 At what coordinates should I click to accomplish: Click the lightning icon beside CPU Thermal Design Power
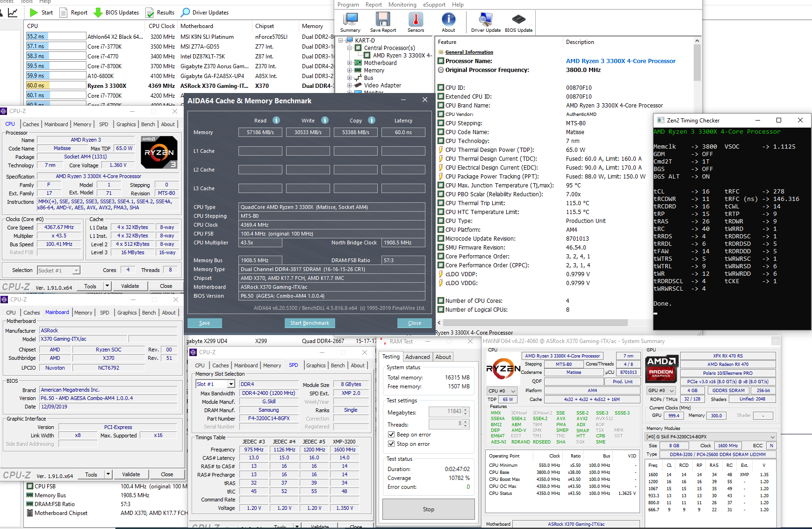(x=441, y=150)
